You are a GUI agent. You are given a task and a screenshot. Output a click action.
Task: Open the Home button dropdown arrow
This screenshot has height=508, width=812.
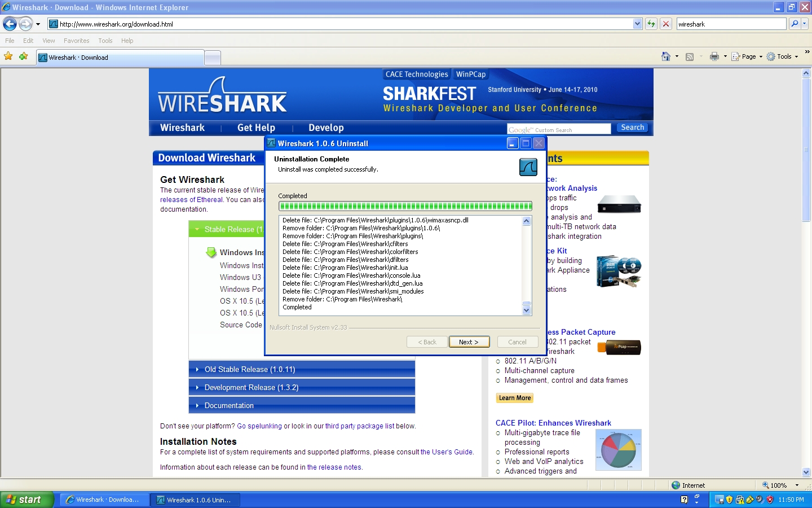click(x=677, y=56)
